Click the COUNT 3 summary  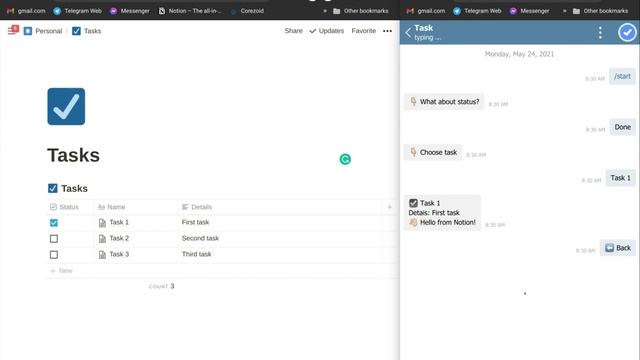pyautogui.click(x=162, y=286)
